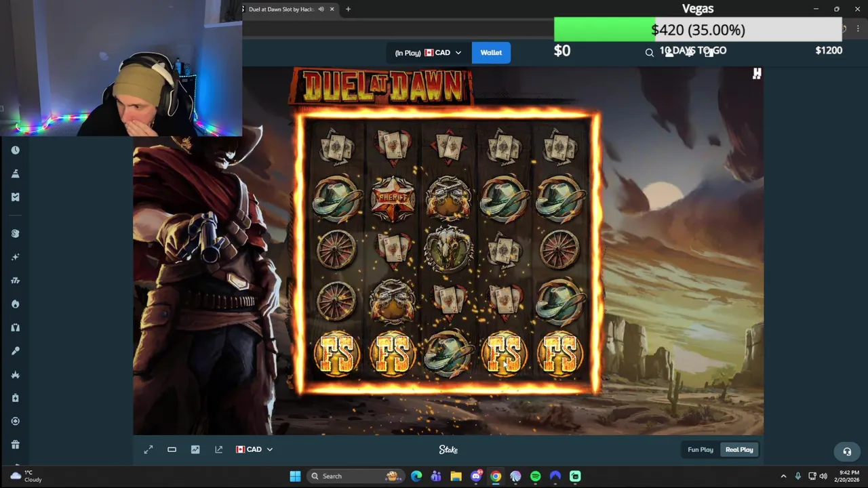Click the burst/explosion icon in sidebar
Viewport: 868px width, 488px height.
pyautogui.click(x=15, y=374)
